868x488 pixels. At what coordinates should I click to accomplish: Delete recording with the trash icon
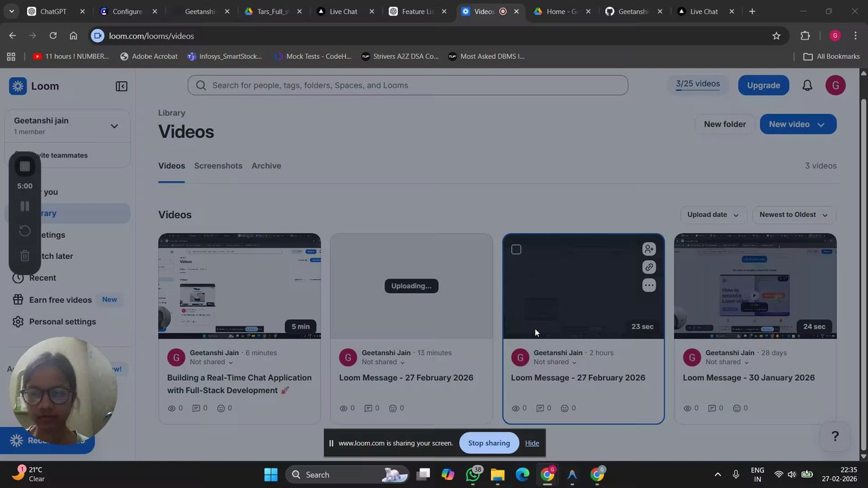[x=25, y=256]
